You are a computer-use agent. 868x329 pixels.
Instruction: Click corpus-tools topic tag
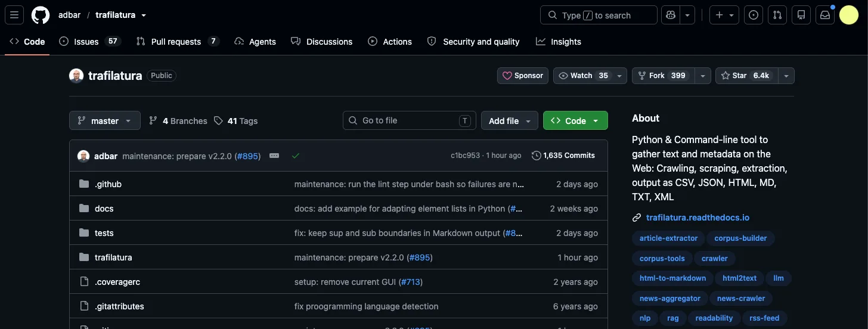(x=662, y=259)
